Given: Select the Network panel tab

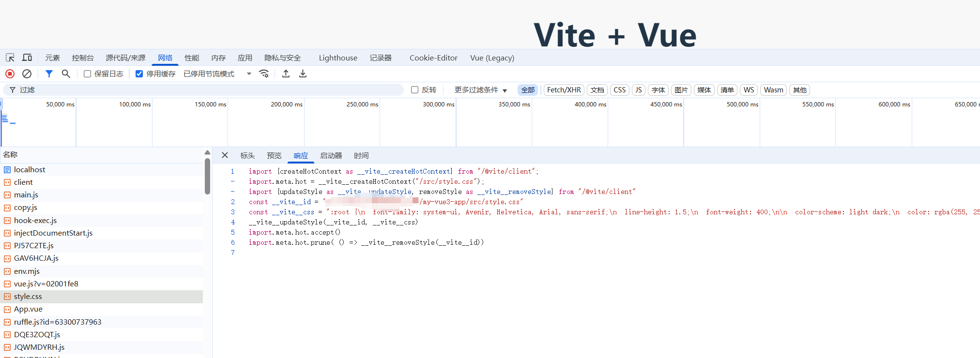Looking at the screenshot, I should pos(165,58).
